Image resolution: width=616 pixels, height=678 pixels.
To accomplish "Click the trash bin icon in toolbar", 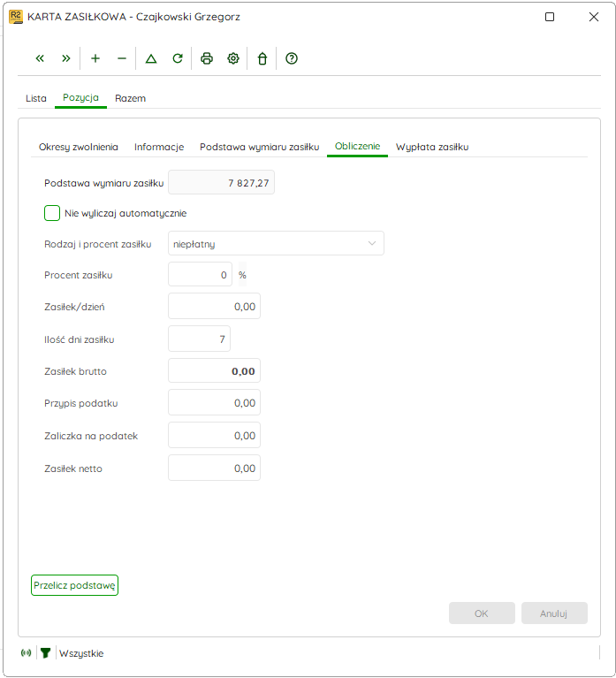I will pyautogui.click(x=262, y=58).
